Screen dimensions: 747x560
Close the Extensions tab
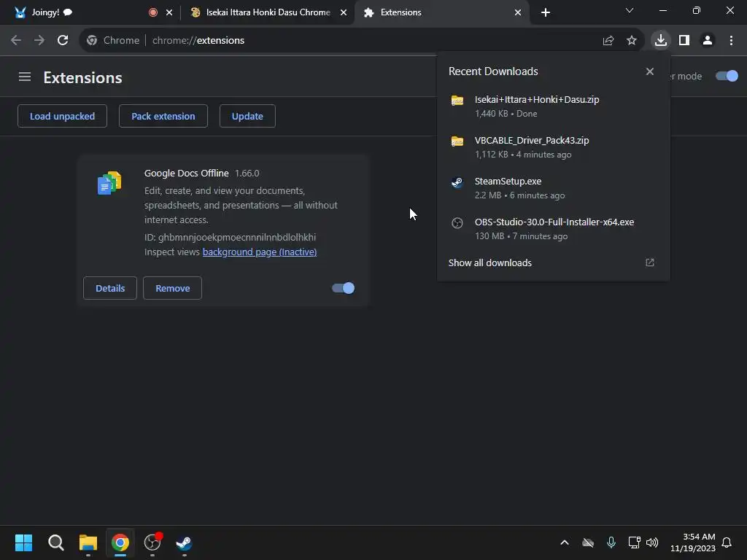[x=518, y=12]
